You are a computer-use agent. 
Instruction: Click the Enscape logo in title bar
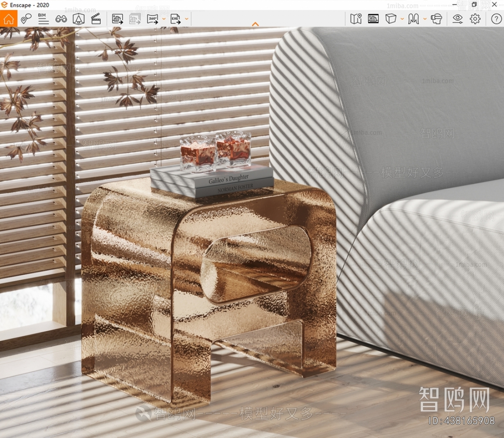pyautogui.click(x=4, y=5)
